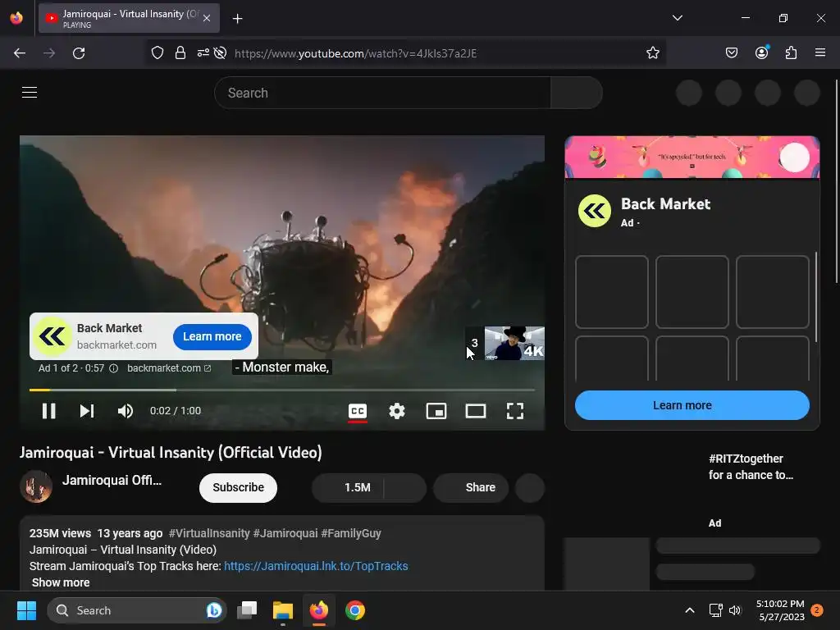
Task: Go back with the browser back arrow
Action: pyautogui.click(x=20, y=53)
